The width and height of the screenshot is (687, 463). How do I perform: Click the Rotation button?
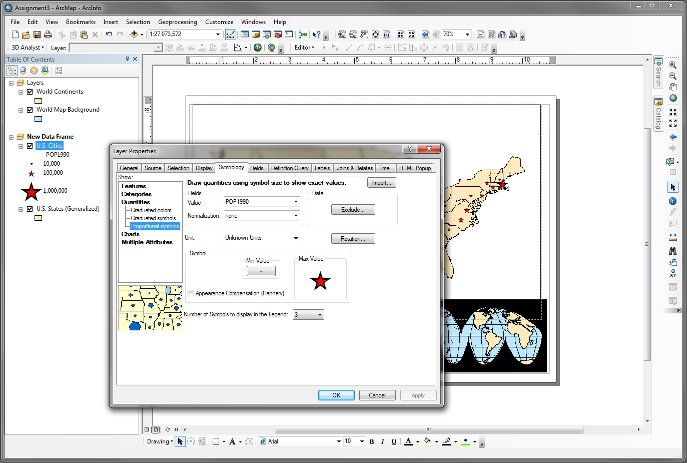pyautogui.click(x=353, y=239)
